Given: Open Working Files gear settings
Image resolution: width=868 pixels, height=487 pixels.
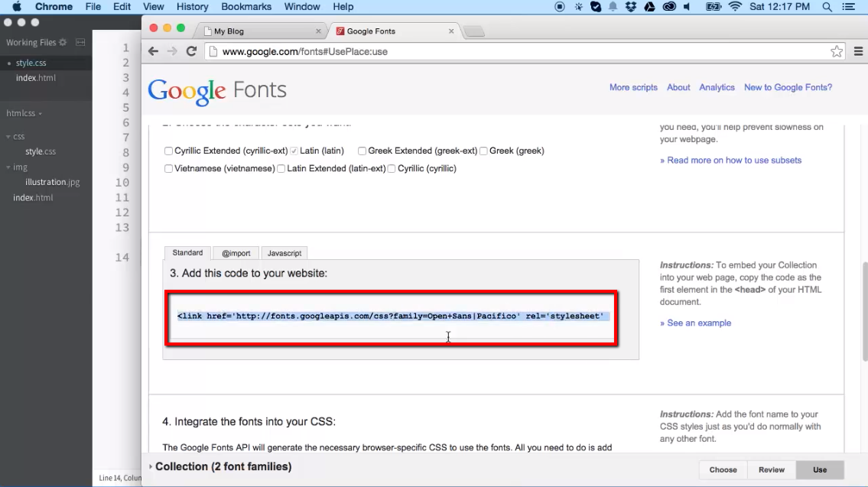Looking at the screenshot, I should coord(63,43).
